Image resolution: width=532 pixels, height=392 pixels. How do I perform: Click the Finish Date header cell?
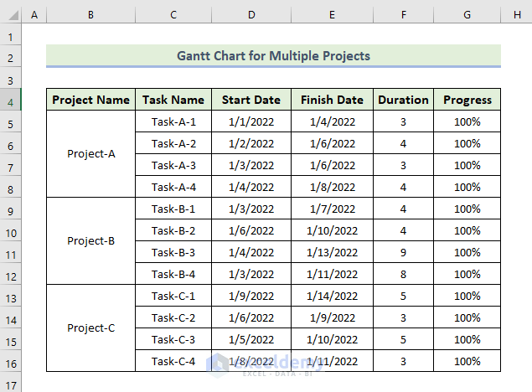[332, 101]
